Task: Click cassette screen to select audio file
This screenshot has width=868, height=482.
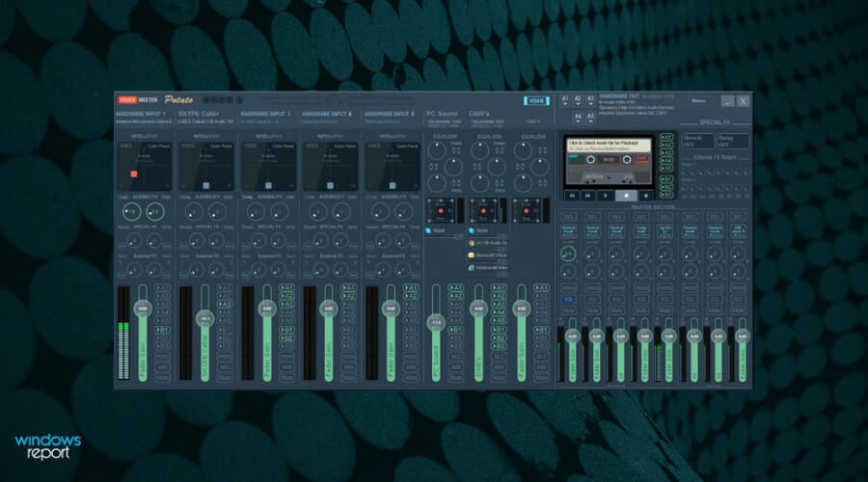Action: tap(610, 145)
